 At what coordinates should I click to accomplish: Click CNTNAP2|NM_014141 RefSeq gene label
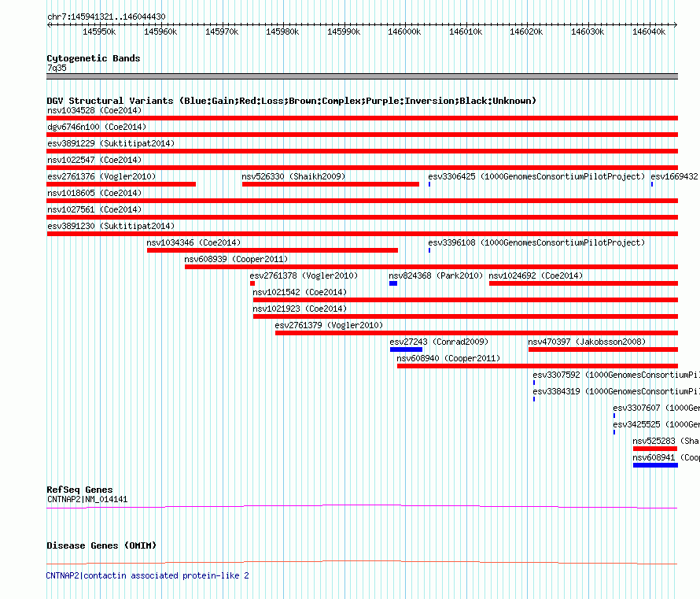(87, 499)
